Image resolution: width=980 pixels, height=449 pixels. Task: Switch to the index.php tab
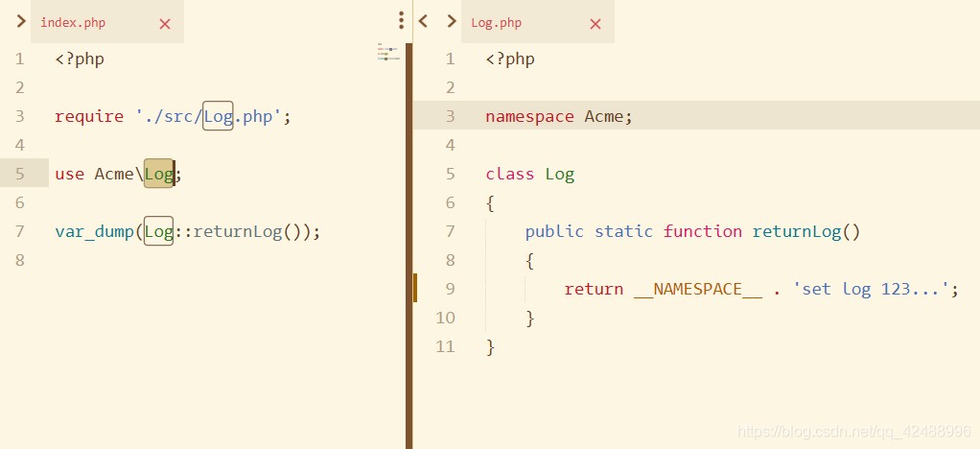point(73,23)
